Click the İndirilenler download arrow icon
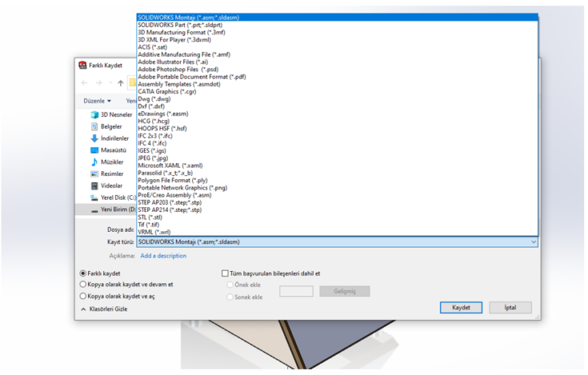The width and height of the screenshot is (588, 375). pyautogui.click(x=95, y=139)
